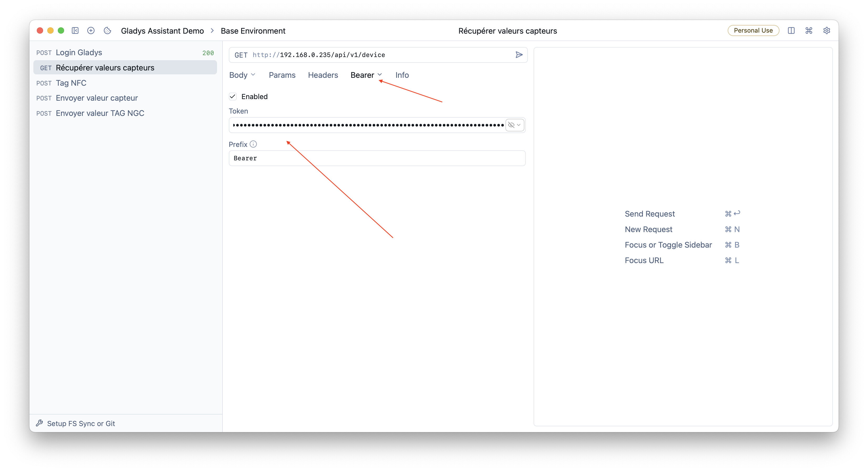Open the keyboard shortcuts command icon

coord(809,31)
